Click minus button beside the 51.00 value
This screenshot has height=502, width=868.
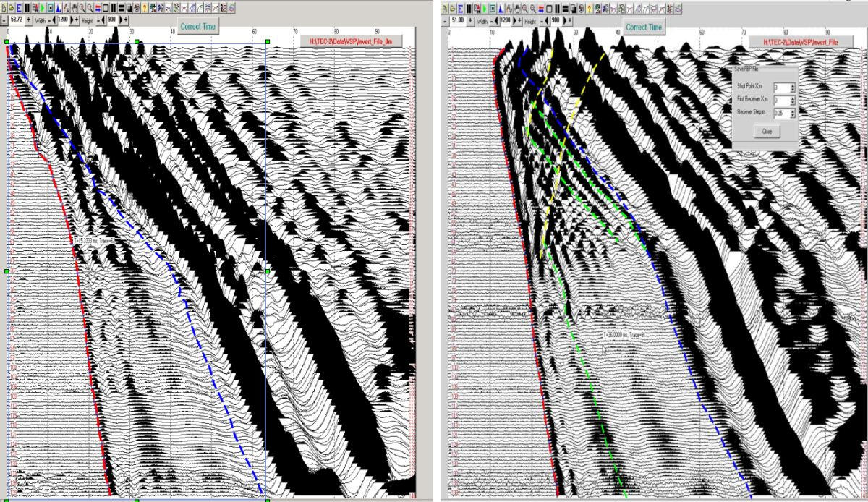tap(443, 22)
